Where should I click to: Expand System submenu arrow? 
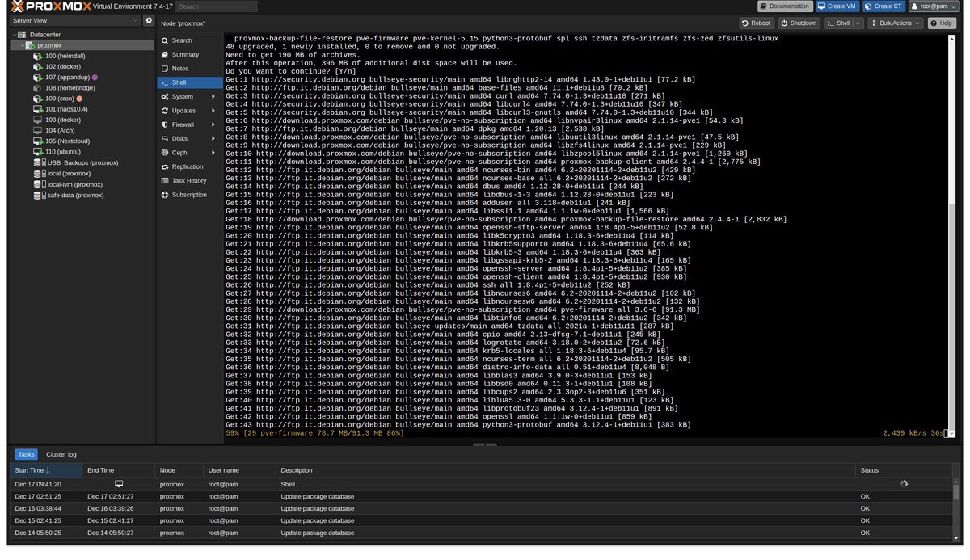click(214, 96)
